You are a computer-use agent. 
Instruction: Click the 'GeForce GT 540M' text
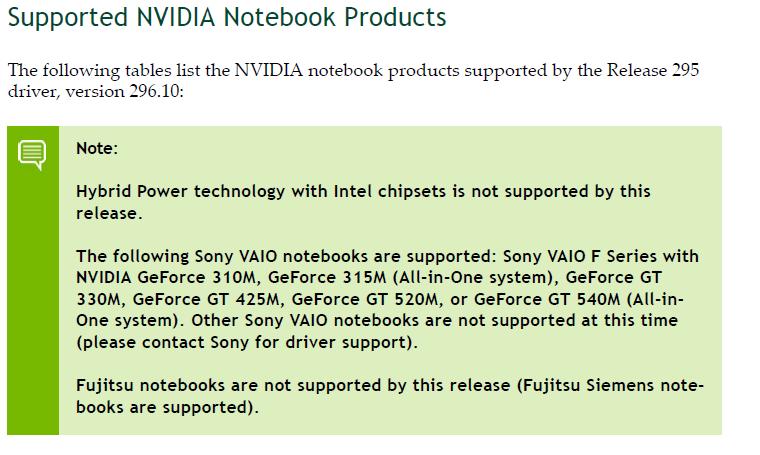[x=547, y=299]
